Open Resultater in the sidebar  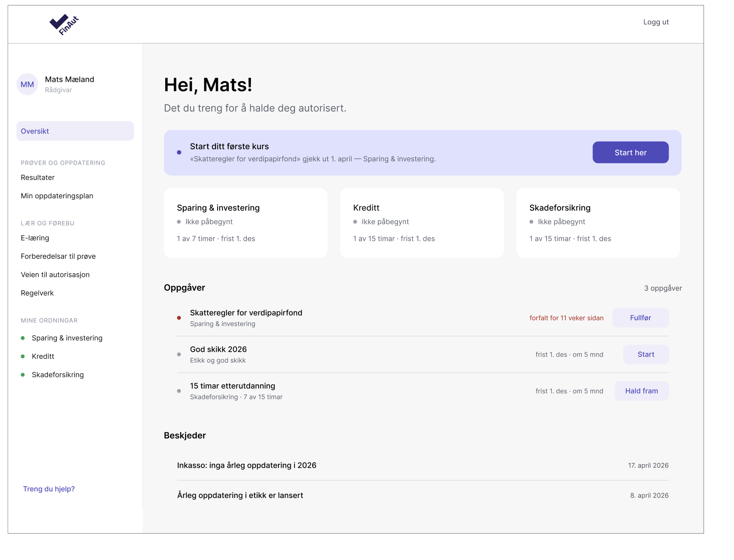[38, 178]
